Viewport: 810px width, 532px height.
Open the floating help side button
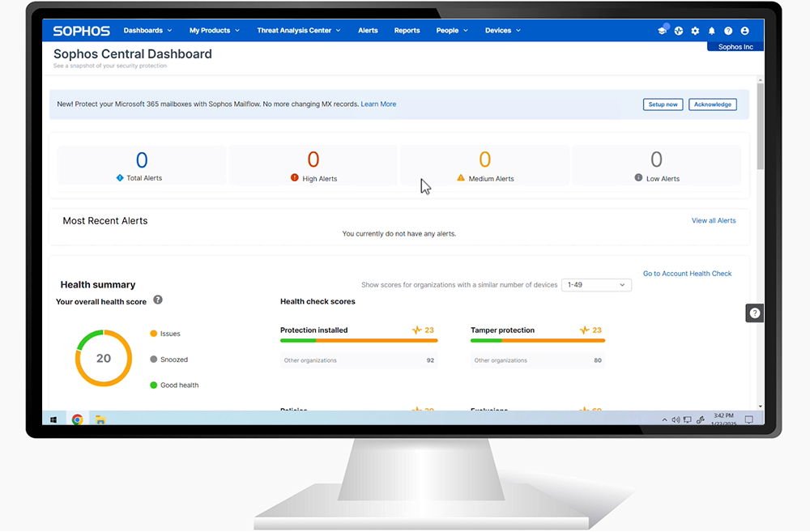coord(754,313)
